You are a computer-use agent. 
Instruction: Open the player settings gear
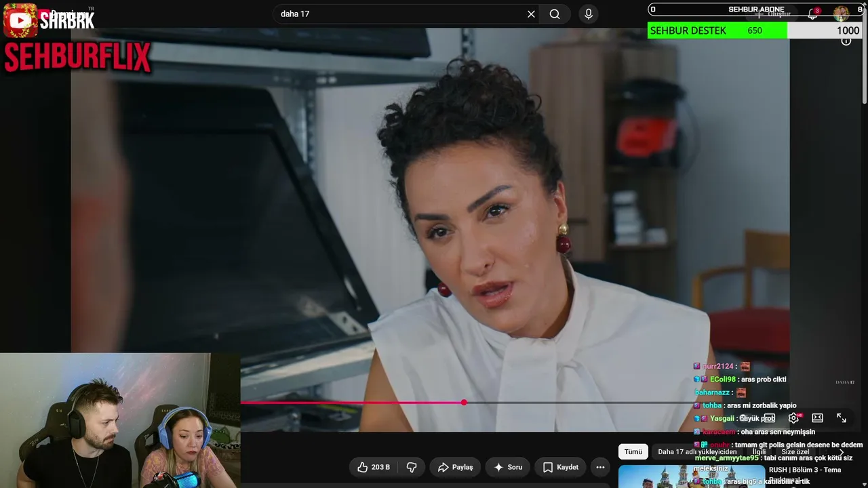pos(793,418)
